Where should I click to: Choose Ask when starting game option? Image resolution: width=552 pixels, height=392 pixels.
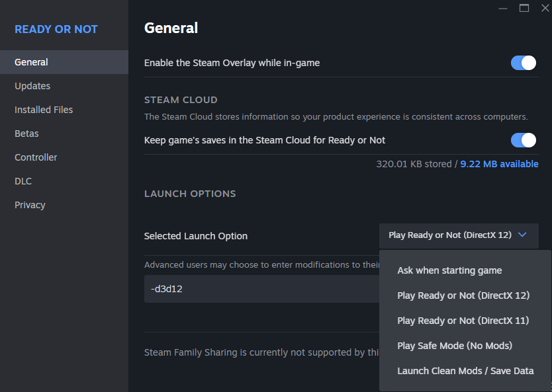[449, 270]
